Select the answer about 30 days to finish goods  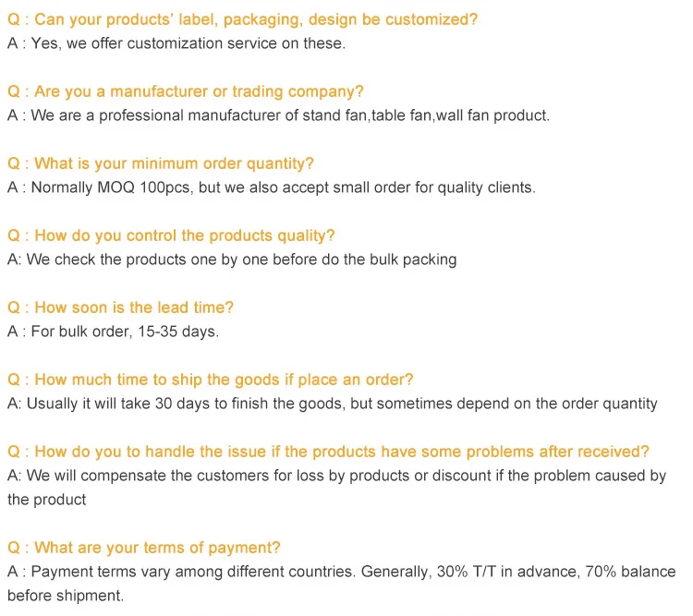click(x=332, y=404)
